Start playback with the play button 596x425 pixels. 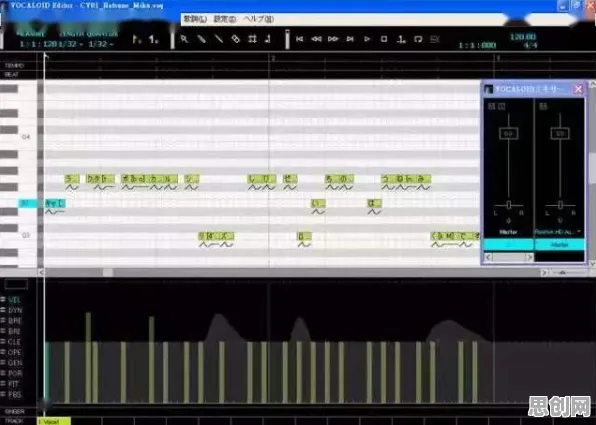coord(367,39)
